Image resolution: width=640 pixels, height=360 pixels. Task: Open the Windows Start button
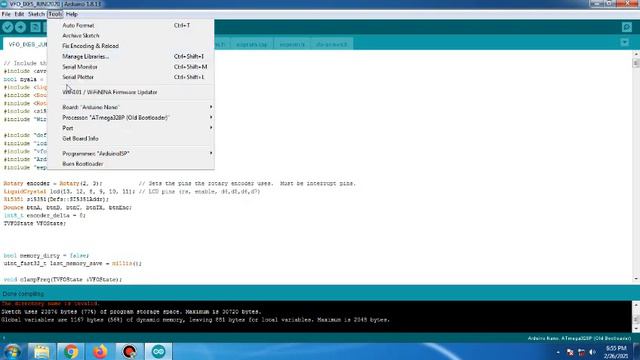pos(12,351)
